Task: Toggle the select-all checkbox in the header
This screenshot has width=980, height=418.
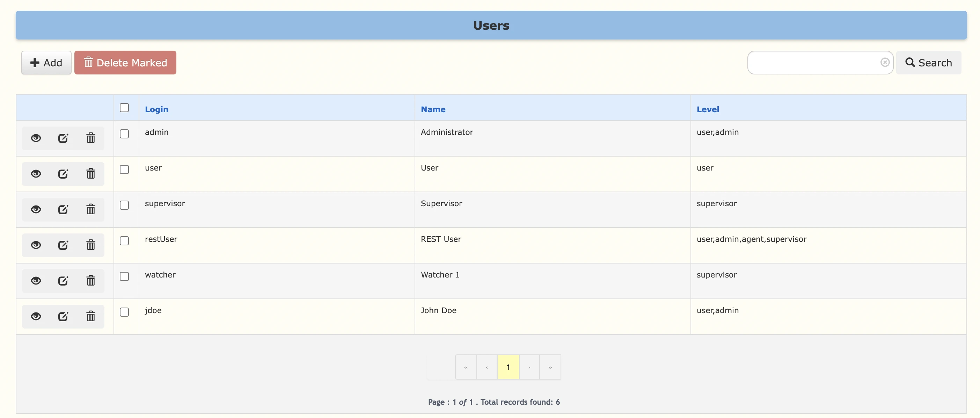Action: coord(124,108)
